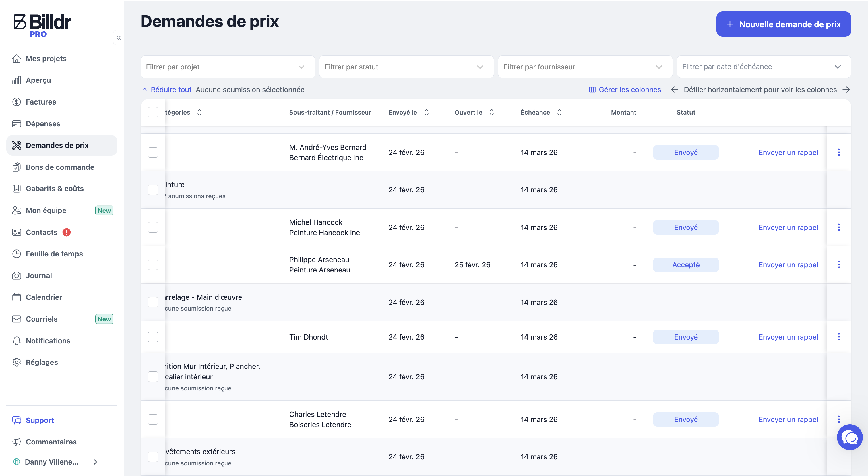Open the Filtrer par projet dropdown

coord(227,67)
